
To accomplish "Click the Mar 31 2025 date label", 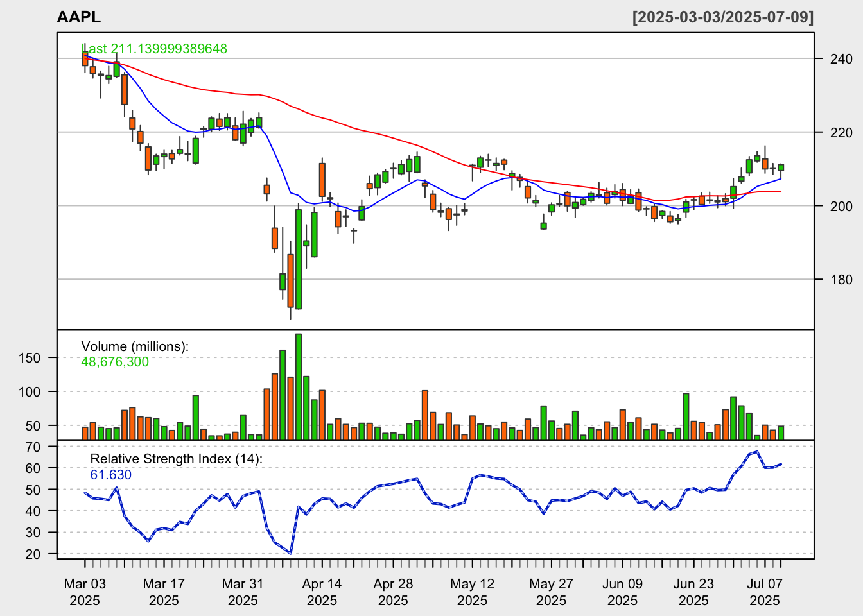I will click(x=243, y=592).
